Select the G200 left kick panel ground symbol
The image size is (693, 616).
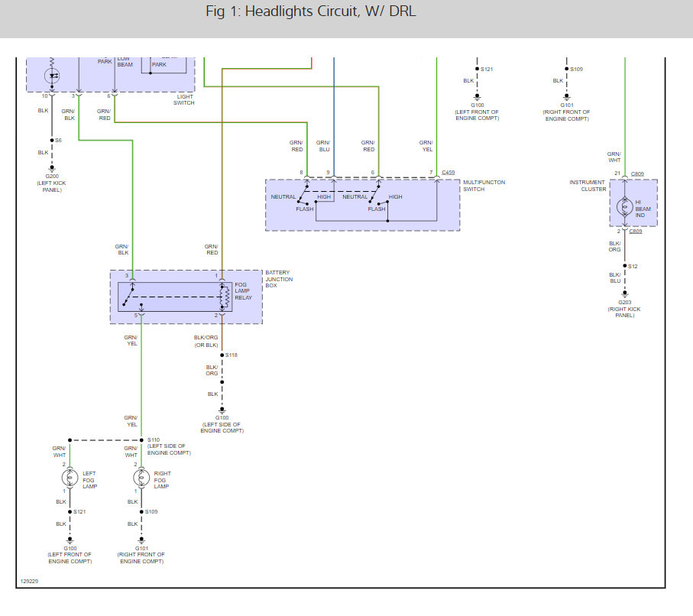point(52,168)
